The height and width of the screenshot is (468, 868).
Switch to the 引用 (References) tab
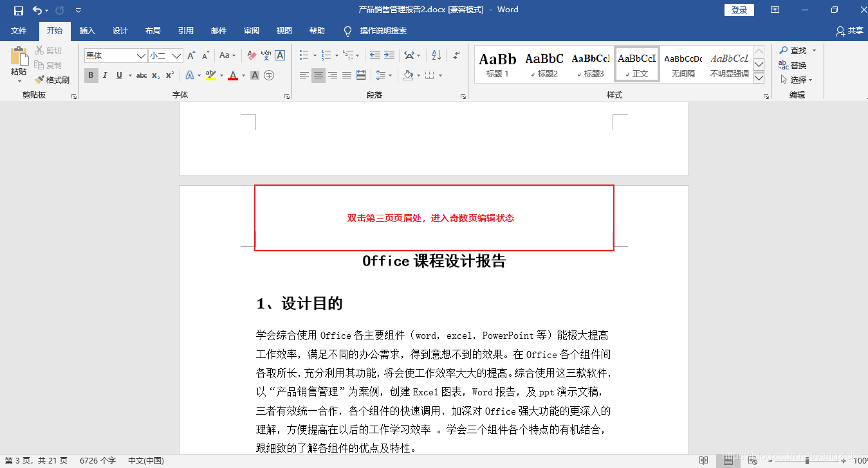[x=186, y=30]
